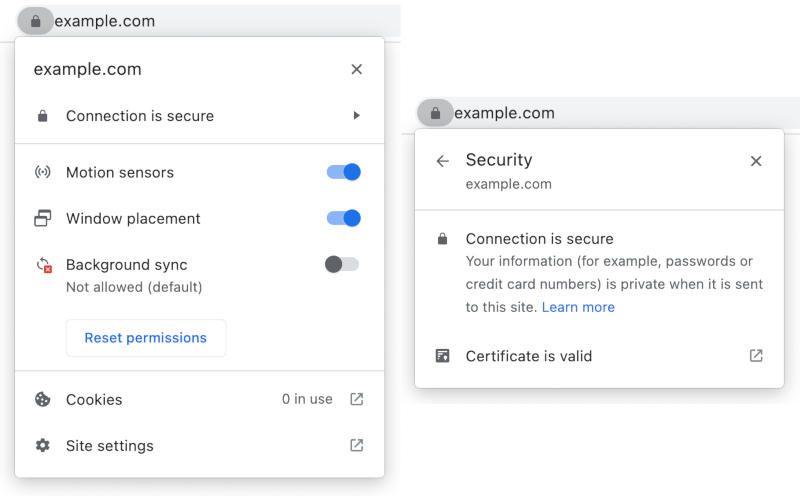The image size is (800, 496).
Task: Turn off Window placement toggle
Action: pos(343,218)
